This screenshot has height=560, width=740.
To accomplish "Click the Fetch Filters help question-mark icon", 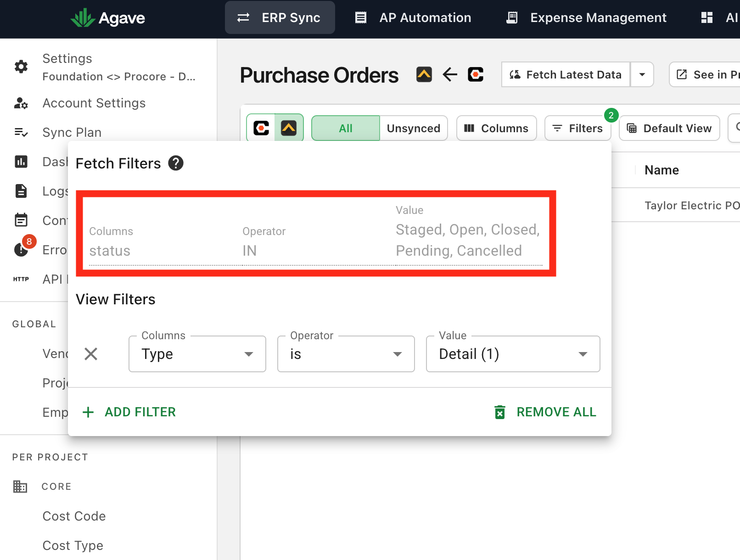I will (x=176, y=163).
